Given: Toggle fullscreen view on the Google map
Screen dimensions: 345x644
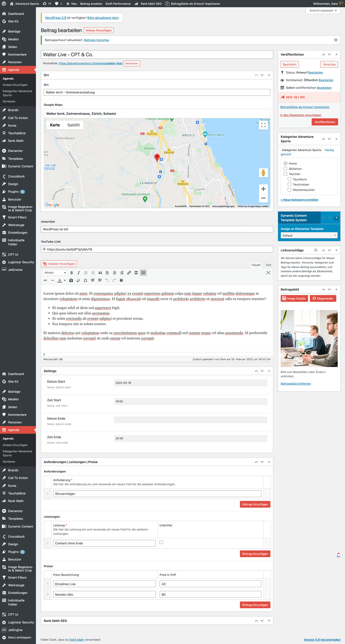Looking at the screenshot, I should tap(263, 125).
